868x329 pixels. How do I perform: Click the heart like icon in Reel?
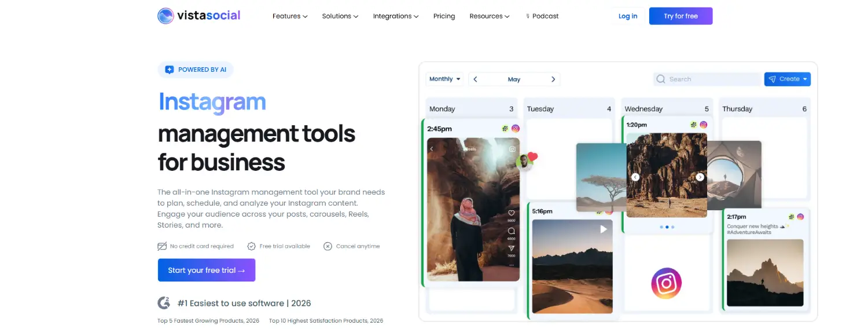511,213
